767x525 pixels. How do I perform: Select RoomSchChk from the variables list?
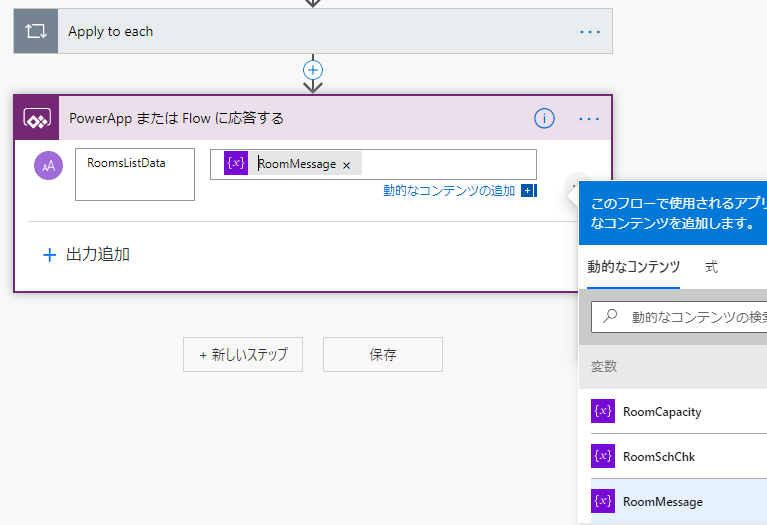point(679,457)
